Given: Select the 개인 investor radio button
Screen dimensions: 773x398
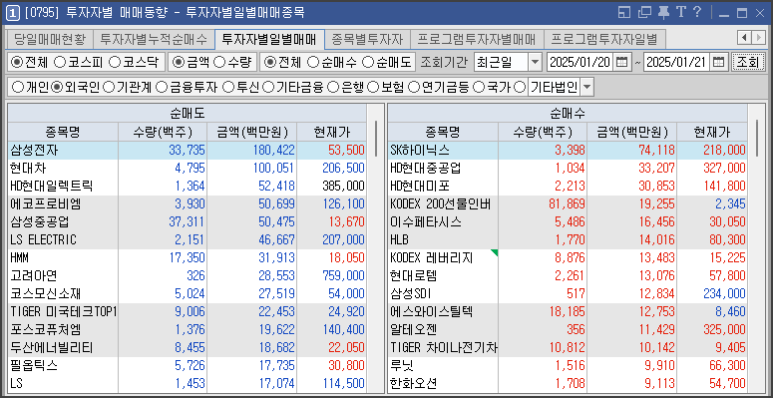Looking at the screenshot, I should [x=18, y=88].
